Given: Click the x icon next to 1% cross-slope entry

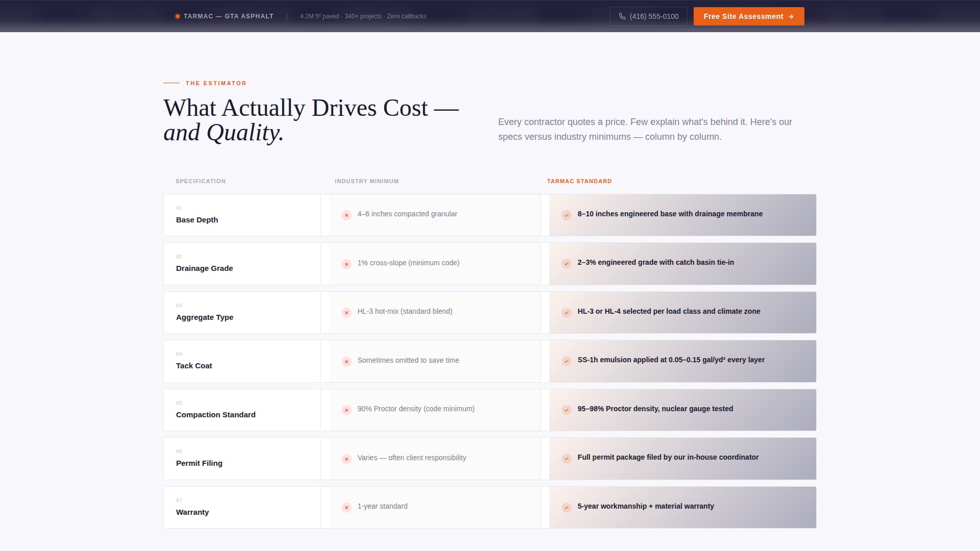Looking at the screenshot, I should 347,264.
